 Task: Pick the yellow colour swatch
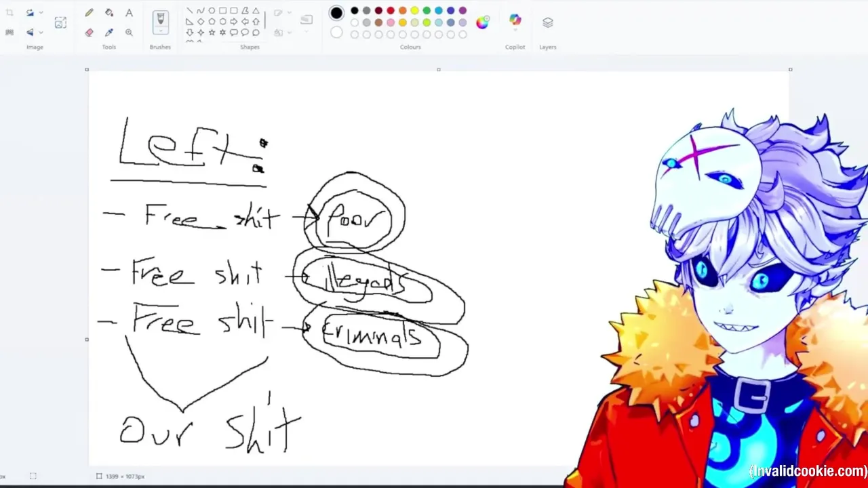point(414,10)
